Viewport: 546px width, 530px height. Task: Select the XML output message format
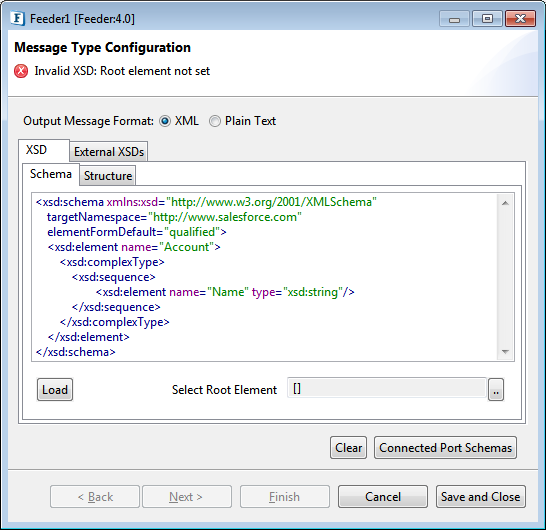pos(165,121)
